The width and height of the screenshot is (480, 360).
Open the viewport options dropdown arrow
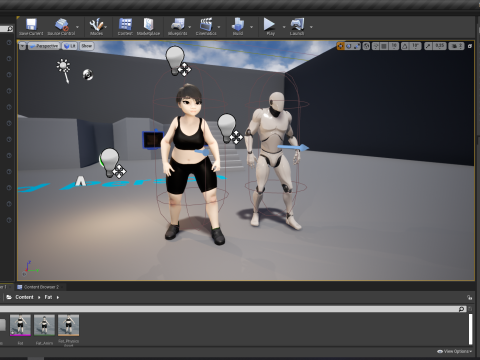[x=22, y=46]
